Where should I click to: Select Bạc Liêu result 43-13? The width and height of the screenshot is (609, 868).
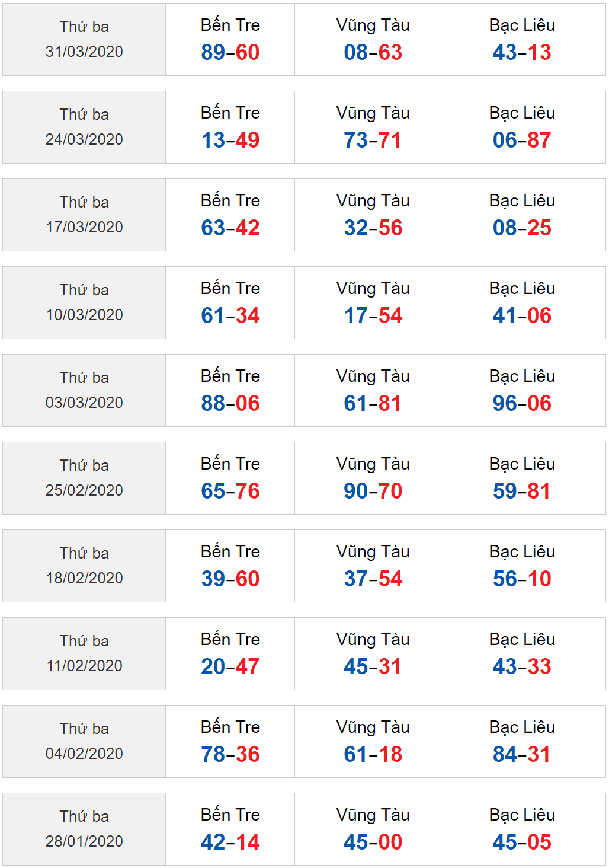(x=522, y=52)
